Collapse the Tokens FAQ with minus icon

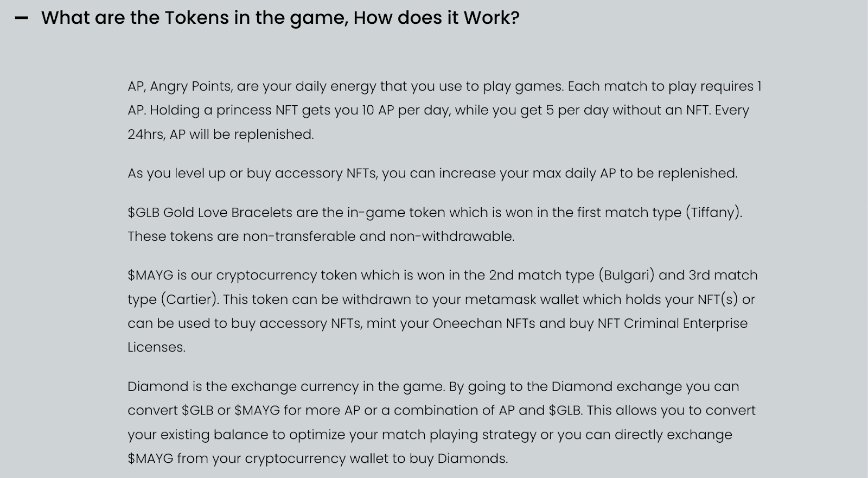click(x=21, y=18)
